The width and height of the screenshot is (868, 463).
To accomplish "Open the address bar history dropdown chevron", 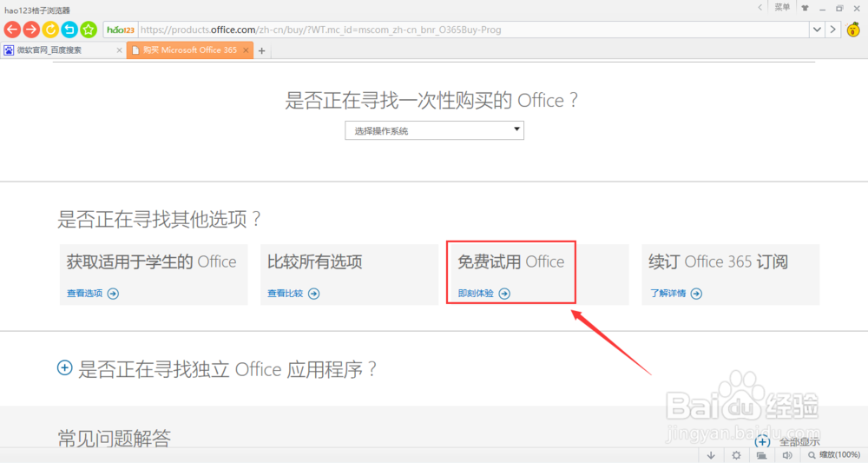I will tap(817, 30).
